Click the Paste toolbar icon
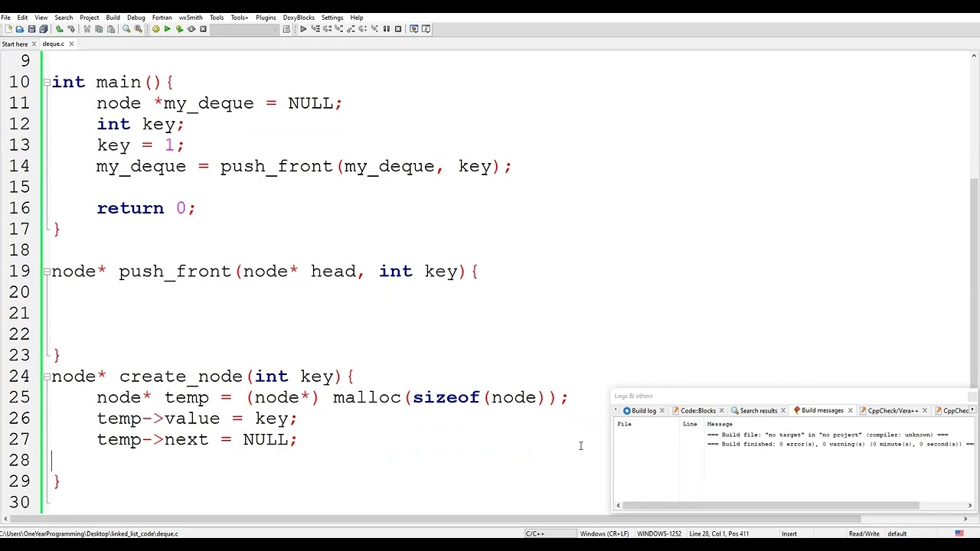This screenshot has height=551, width=980. coord(110,29)
